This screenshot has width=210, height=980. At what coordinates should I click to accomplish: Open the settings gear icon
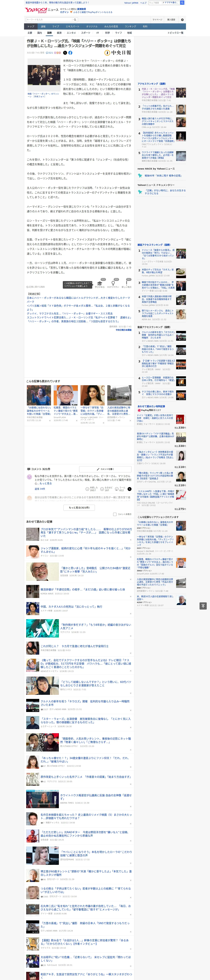(x=182, y=19)
